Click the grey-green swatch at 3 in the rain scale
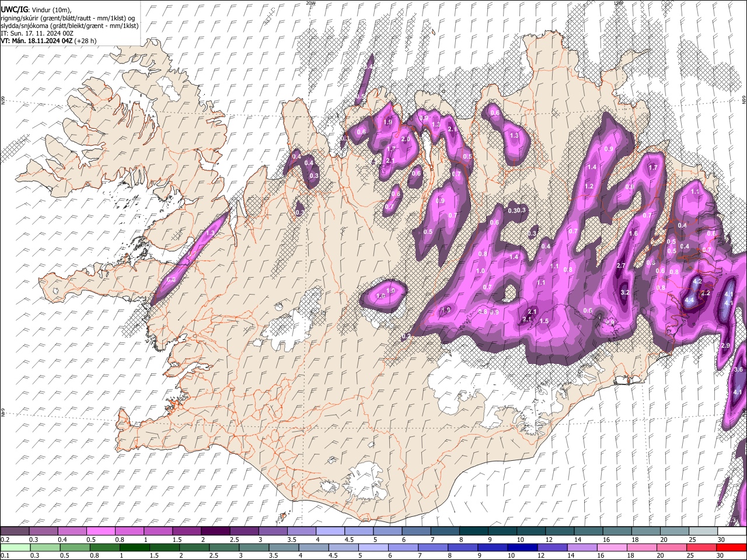The image size is (747, 560). [x=253, y=547]
